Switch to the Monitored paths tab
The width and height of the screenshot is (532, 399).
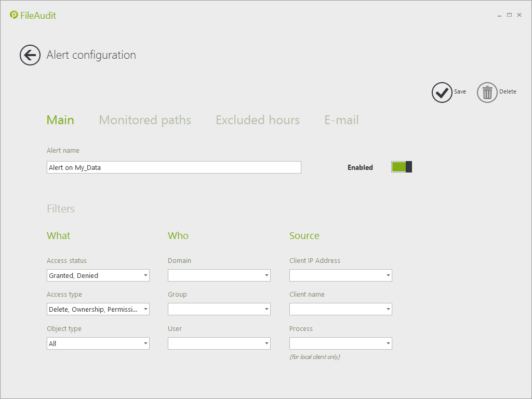145,120
